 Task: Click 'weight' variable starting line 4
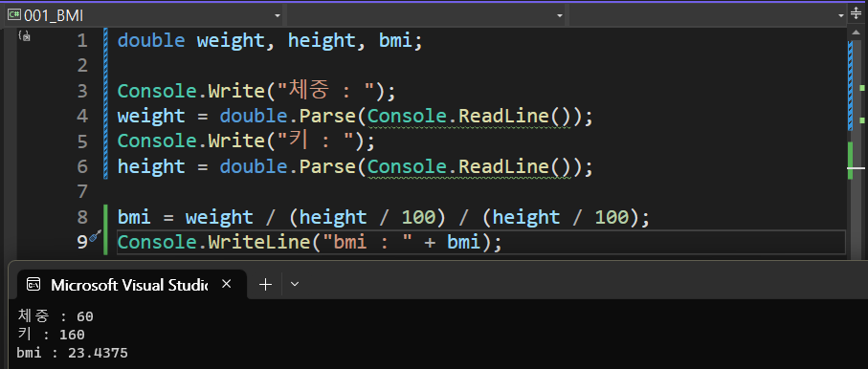(x=151, y=117)
